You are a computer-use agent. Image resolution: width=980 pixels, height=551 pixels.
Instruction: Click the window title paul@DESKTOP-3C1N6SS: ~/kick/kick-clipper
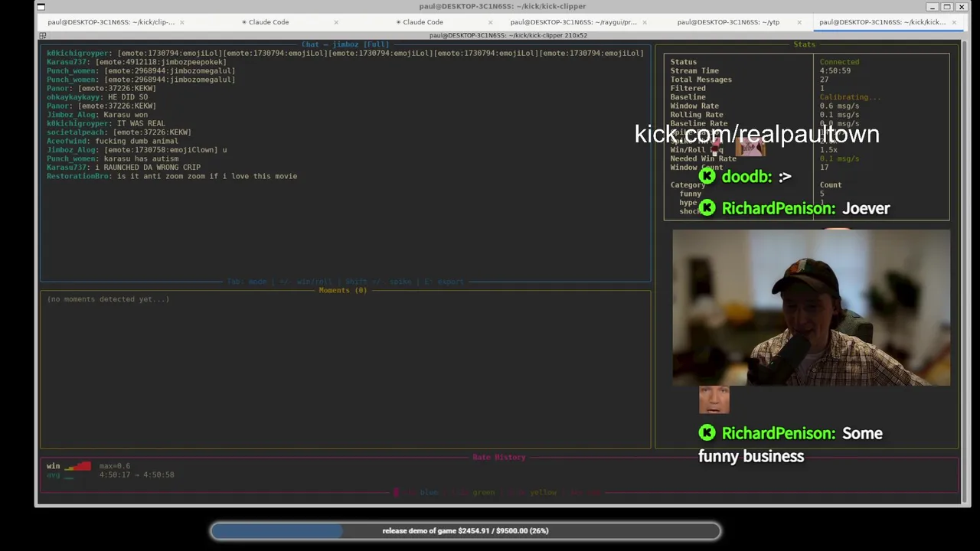click(x=502, y=6)
